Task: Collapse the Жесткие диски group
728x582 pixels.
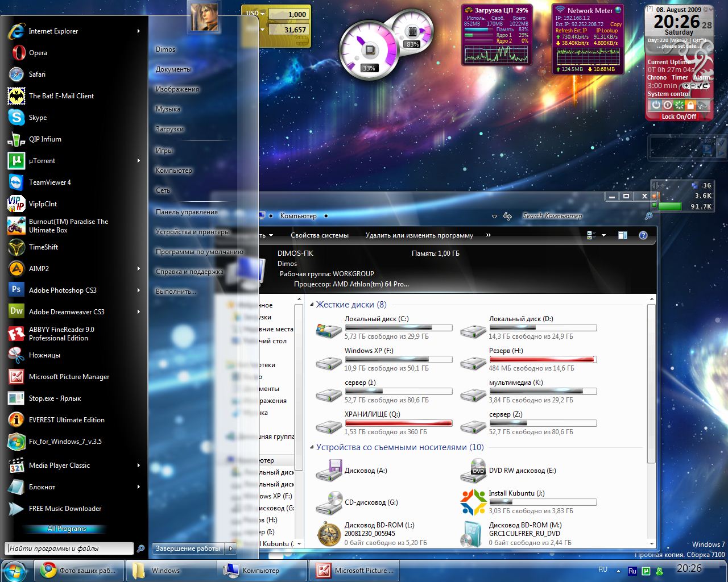Action: click(312, 305)
